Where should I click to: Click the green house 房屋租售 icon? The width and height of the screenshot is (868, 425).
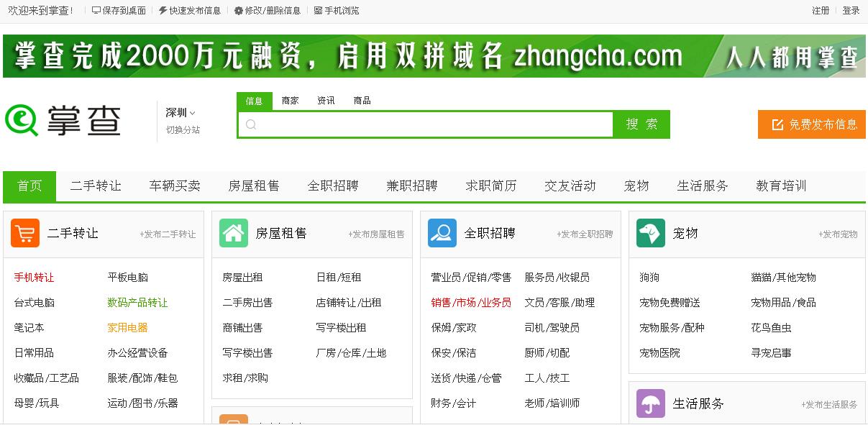(x=234, y=233)
